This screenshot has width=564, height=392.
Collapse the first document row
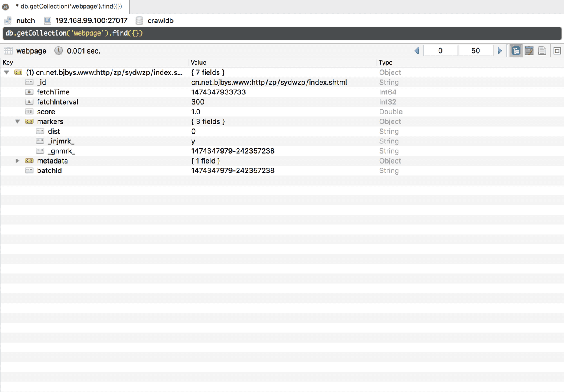(x=7, y=72)
